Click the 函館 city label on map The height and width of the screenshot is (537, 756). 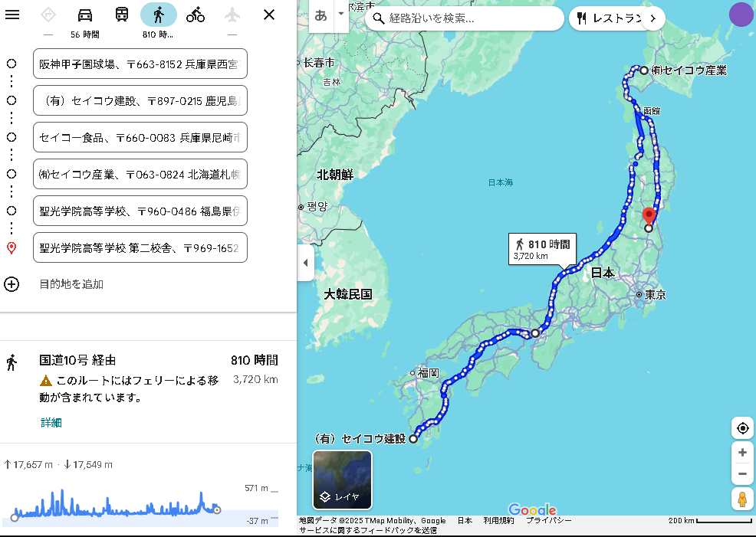652,111
